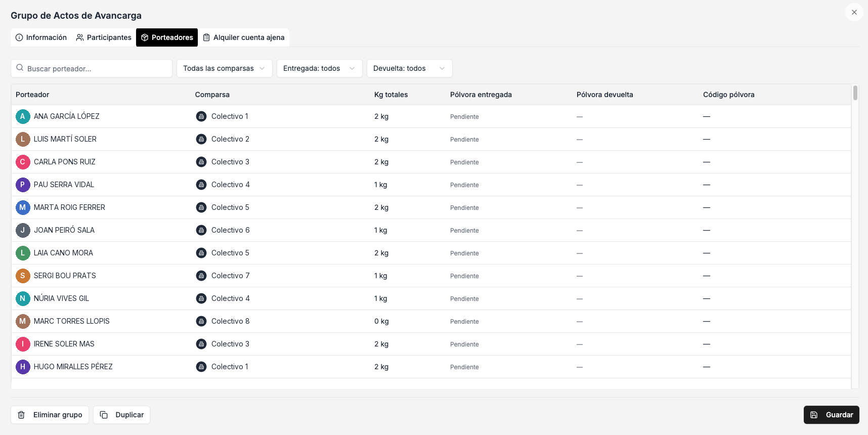Click the comparsa icon in Hugo Miralles Pérez row

pyautogui.click(x=201, y=367)
